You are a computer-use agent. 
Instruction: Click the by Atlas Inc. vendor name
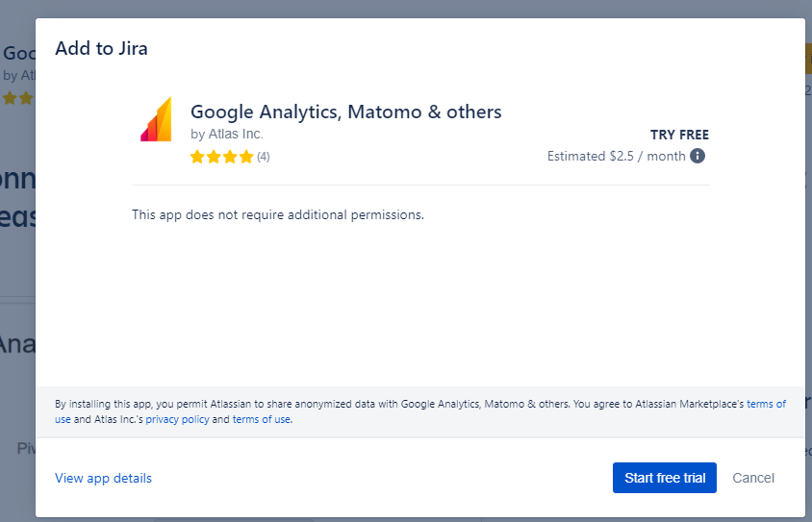226,135
